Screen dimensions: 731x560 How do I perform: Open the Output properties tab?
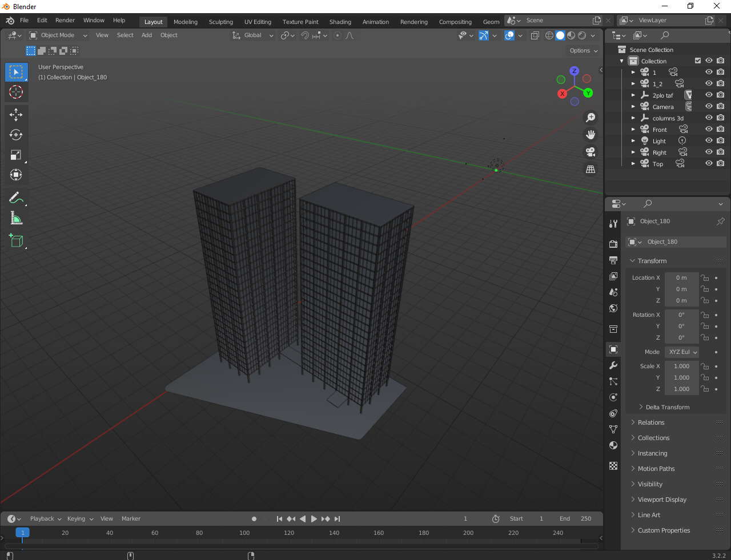coord(613,260)
